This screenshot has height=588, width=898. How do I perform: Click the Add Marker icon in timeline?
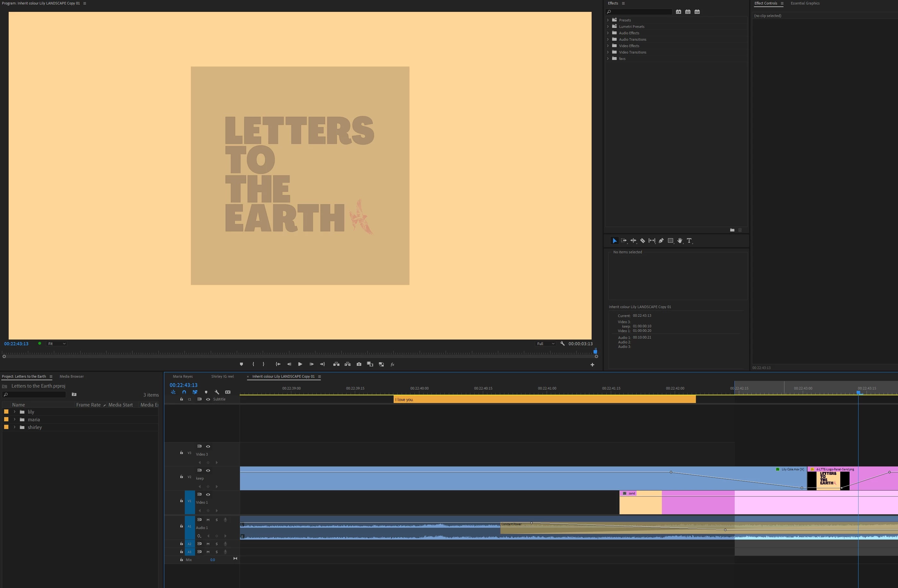(206, 392)
